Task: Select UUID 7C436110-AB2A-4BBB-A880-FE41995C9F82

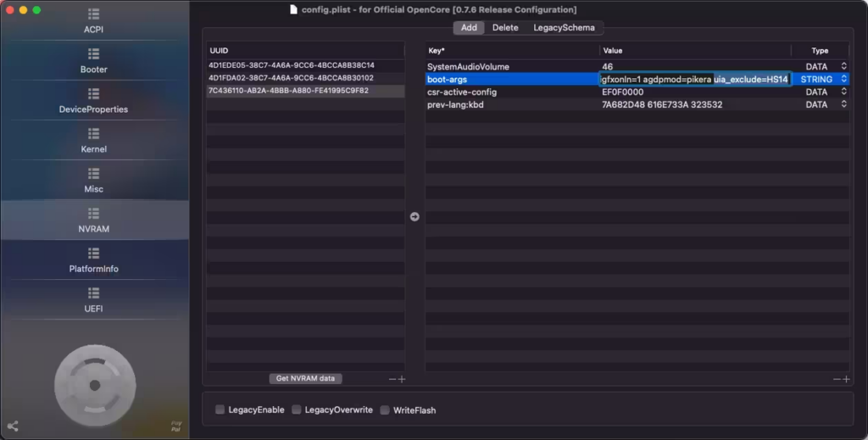Action: pyautogui.click(x=288, y=91)
